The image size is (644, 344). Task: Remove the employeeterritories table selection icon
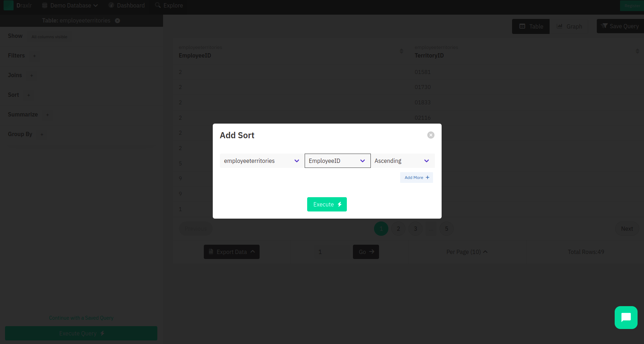(x=117, y=21)
